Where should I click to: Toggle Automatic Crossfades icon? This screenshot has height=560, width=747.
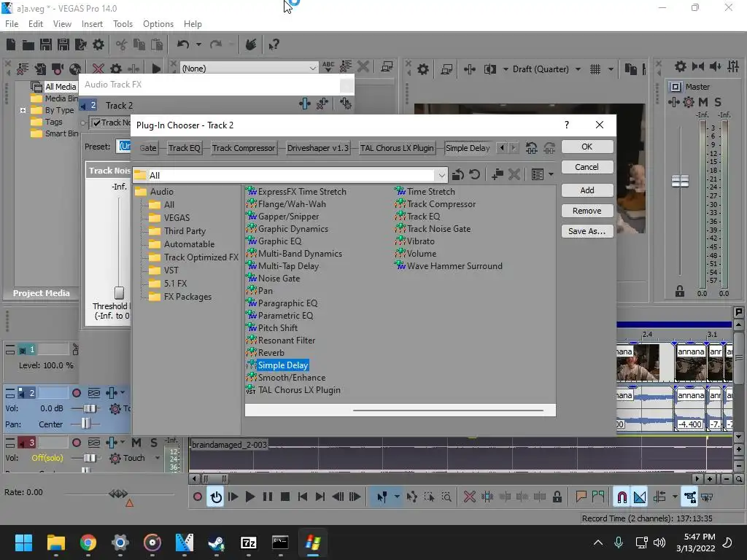click(640, 497)
